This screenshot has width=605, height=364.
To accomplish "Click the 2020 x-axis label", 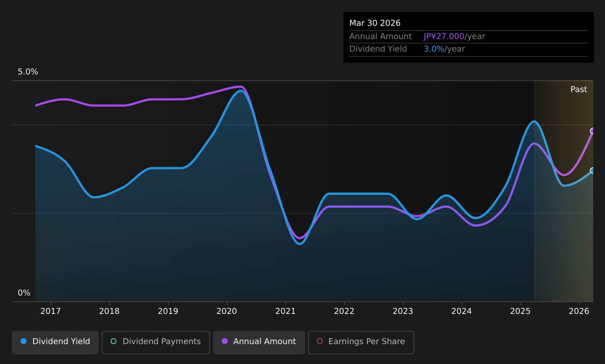I will click(x=227, y=311).
